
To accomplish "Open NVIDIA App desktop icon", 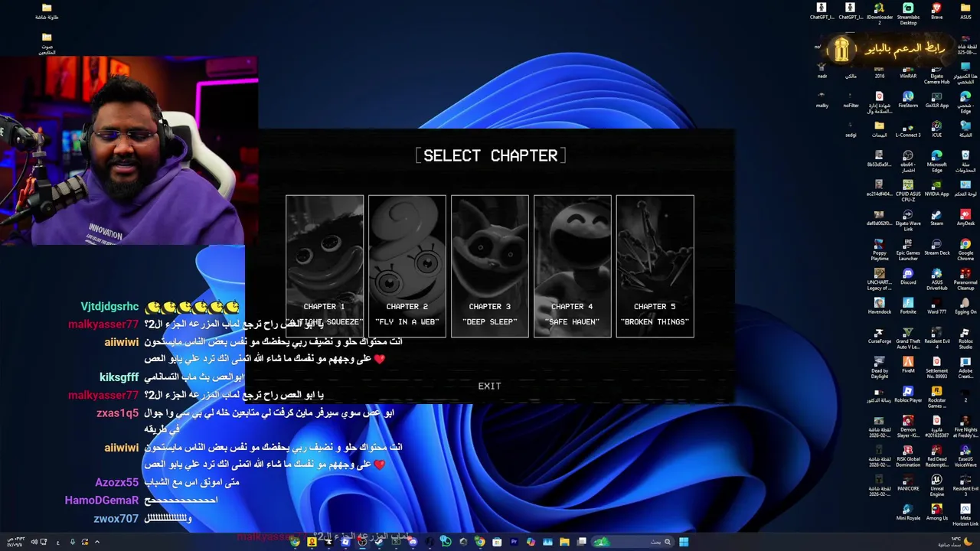I will (936, 187).
